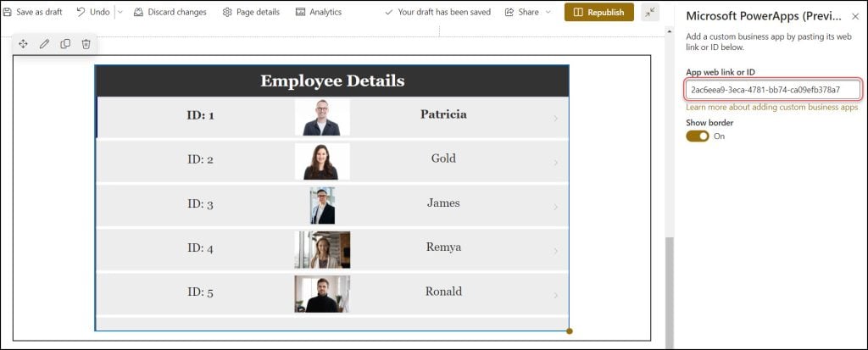The width and height of the screenshot is (868, 350).
Task: Click the Share button
Action: click(521, 12)
